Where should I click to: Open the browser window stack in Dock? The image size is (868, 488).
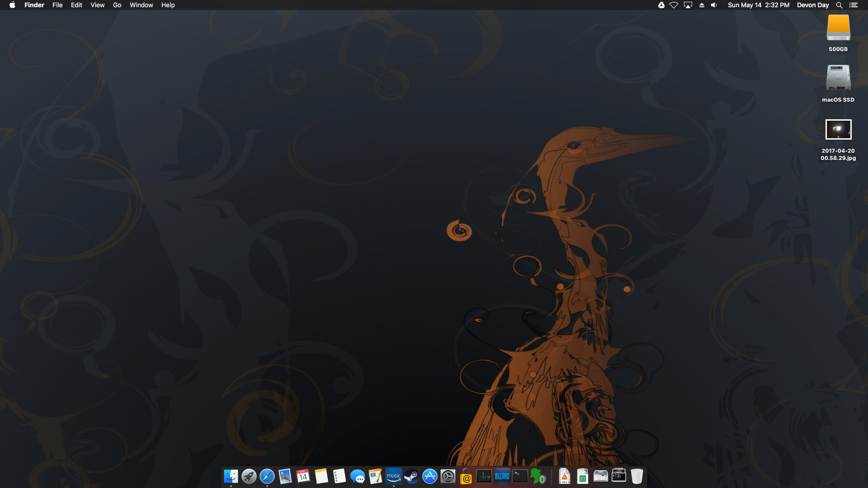click(x=601, y=476)
